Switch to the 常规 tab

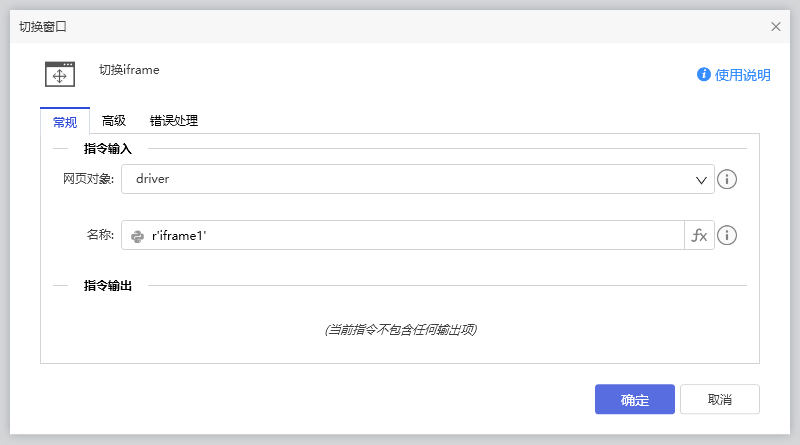pos(65,121)
